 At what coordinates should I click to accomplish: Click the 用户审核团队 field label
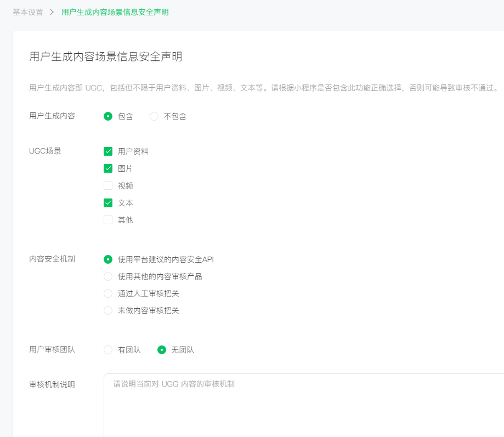[52, 349]
